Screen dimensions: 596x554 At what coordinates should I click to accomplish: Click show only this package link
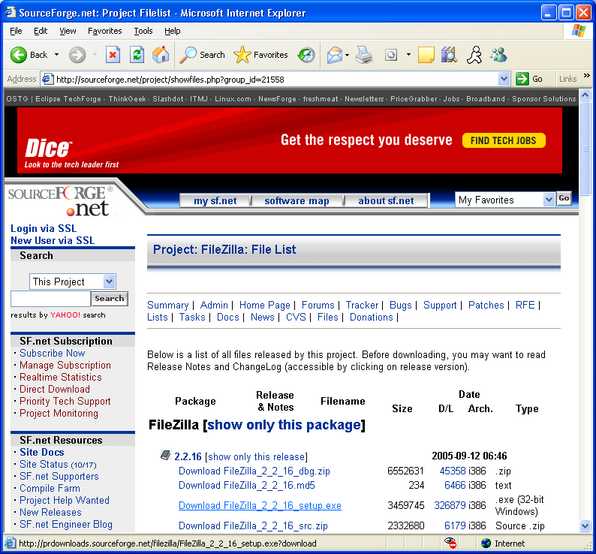284,424
